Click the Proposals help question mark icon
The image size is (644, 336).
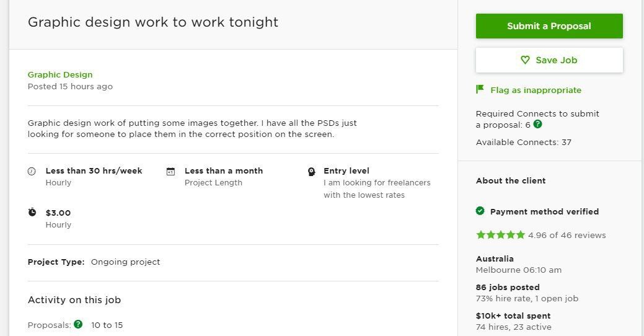(78, 324)
